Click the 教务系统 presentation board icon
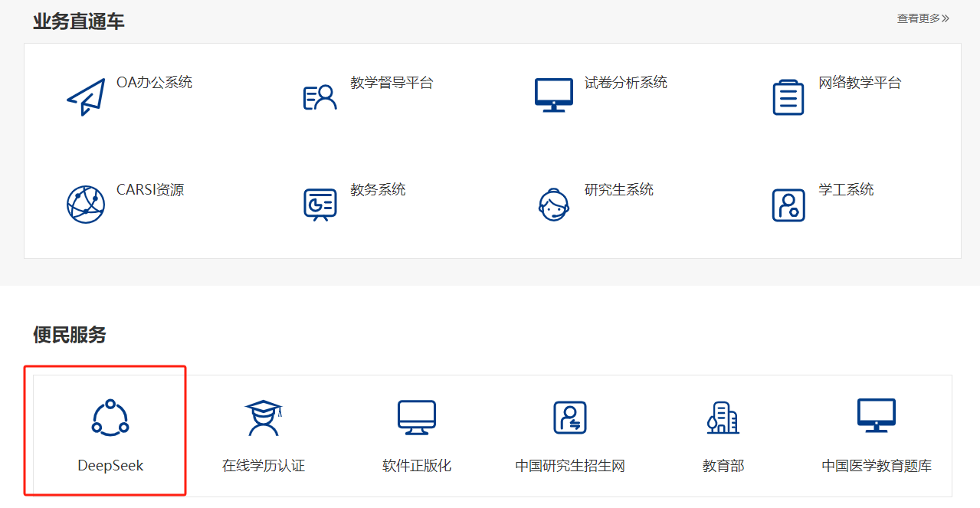 [x=320, y=205]
